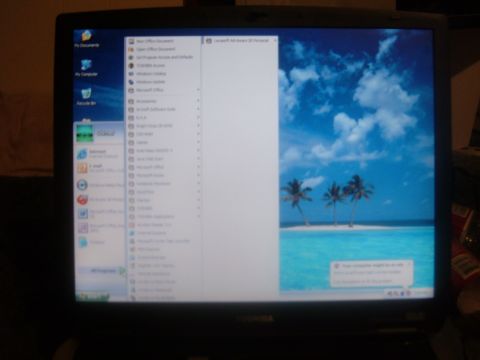The width and height of the screenshot is (480, 360).
Task: Expand the Accessories folder
Action: [164, 101]
